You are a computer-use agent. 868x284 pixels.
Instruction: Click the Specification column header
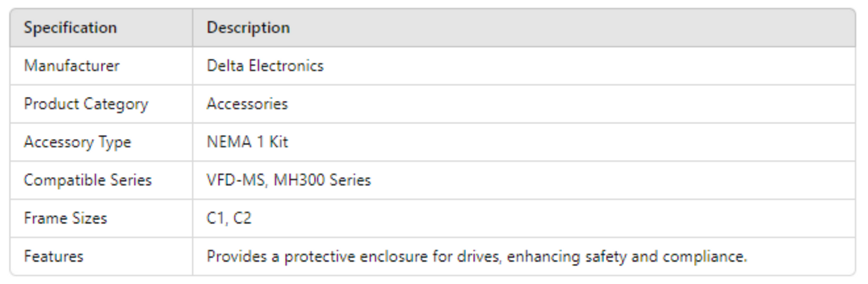70,28
